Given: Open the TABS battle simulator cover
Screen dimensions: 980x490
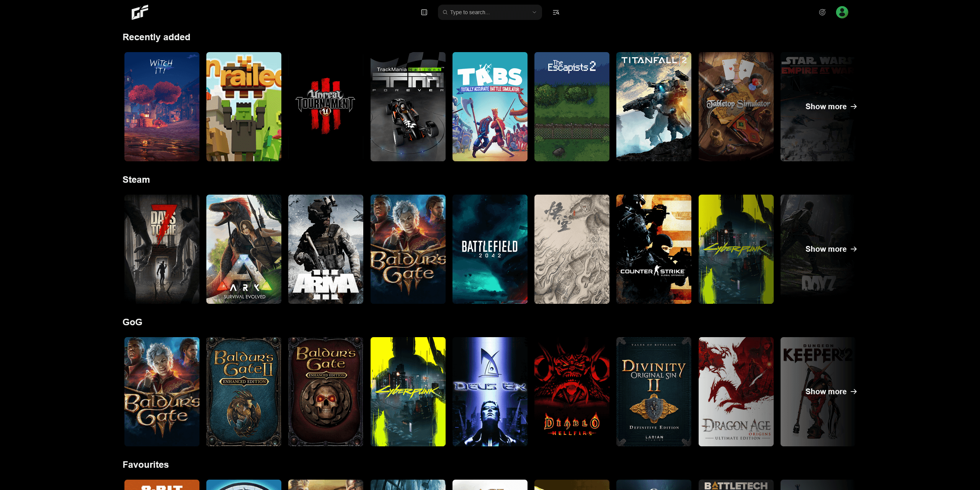Looking at the screenshot, I should point(490,107).
